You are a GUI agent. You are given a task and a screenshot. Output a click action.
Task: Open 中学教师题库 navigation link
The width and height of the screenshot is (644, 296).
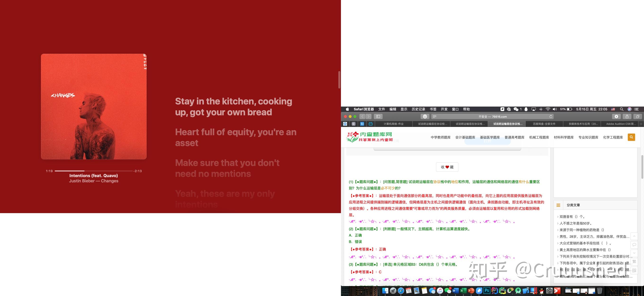point(440,137)
